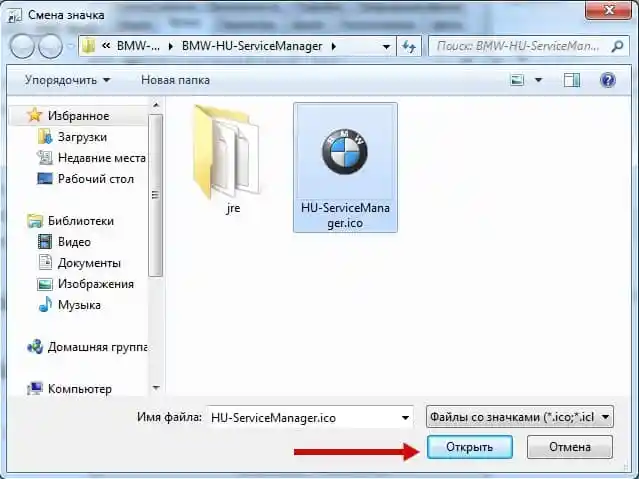
Task: Click Новая папка in the toolbar
Action: point(175,80)
